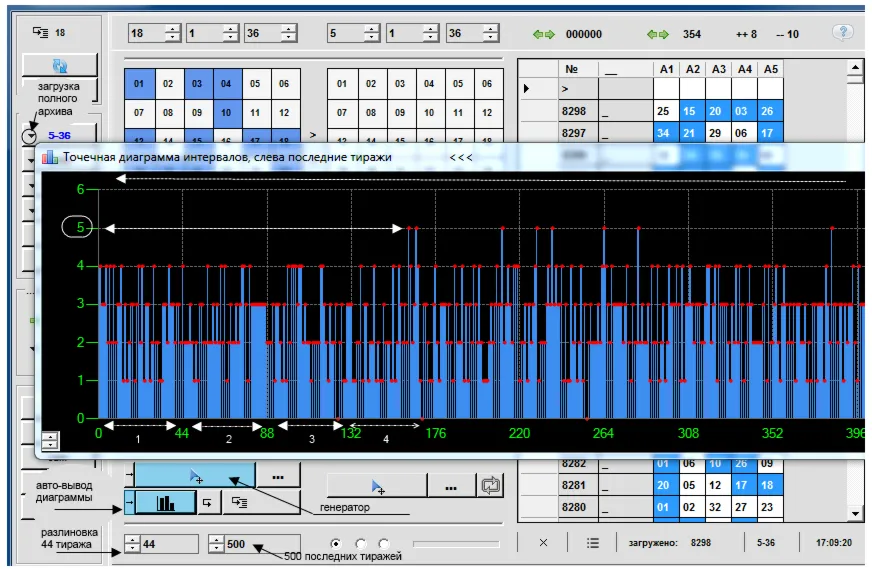Click the '-- 10' label
The image size is (872, 569).
(787, 34)
